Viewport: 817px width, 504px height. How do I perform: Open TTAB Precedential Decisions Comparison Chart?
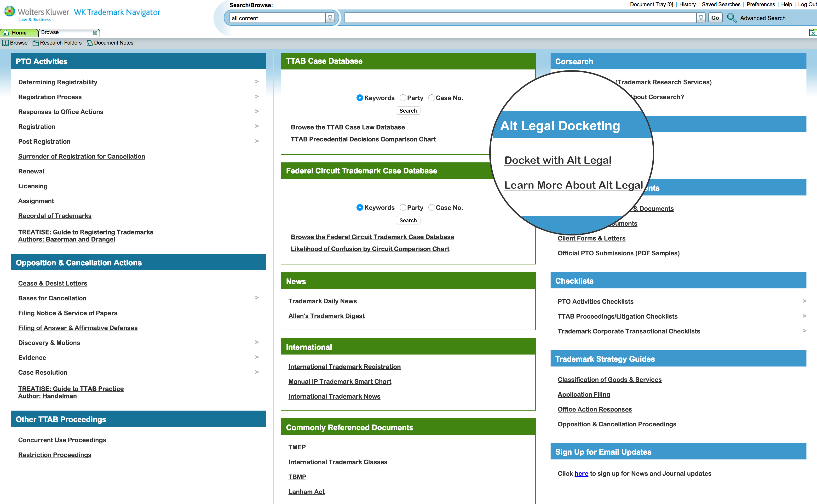coord(363,139)
